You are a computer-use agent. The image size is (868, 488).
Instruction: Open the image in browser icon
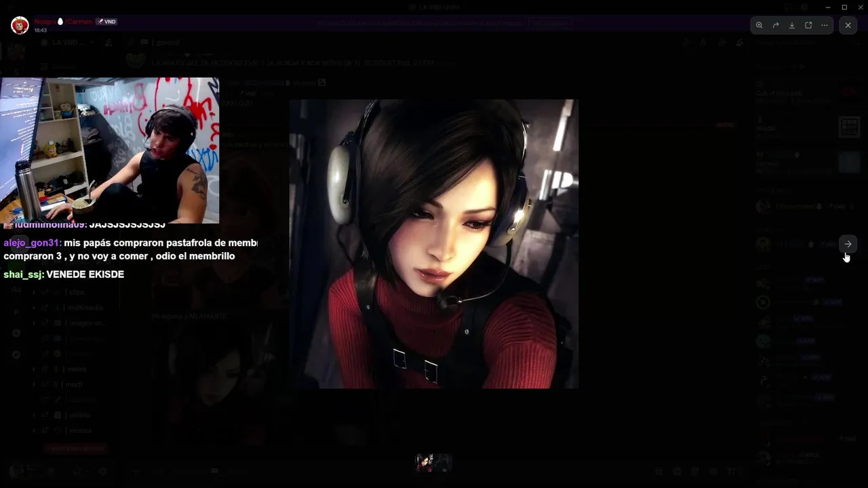click(x=808, y=25)
